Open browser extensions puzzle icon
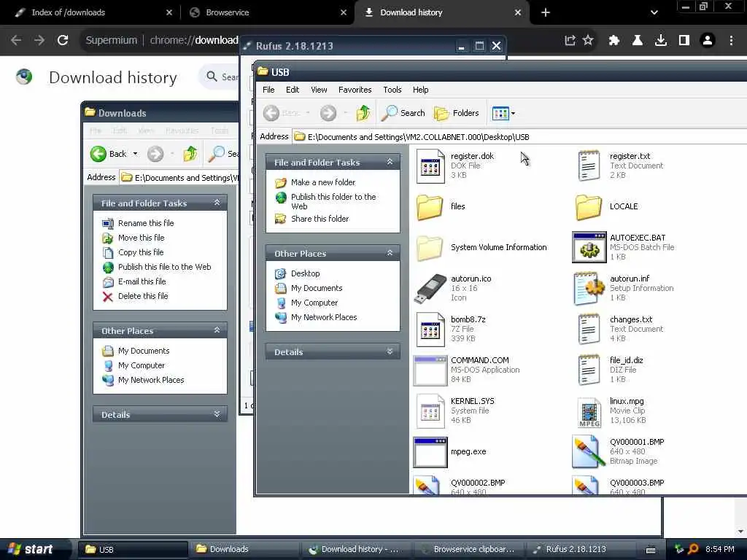This screenshot has width=747, height=560. click(x=614, y=40)
